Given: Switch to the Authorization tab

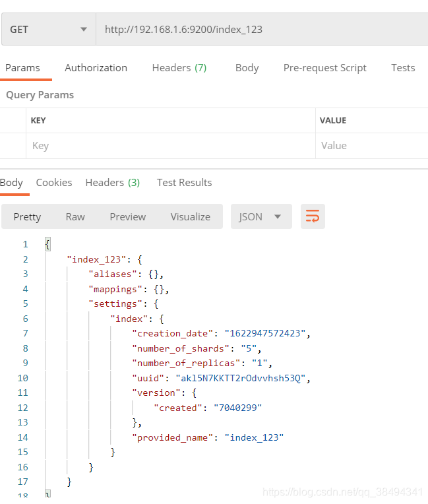Looking at the screenshot, I should click(96, 67).
